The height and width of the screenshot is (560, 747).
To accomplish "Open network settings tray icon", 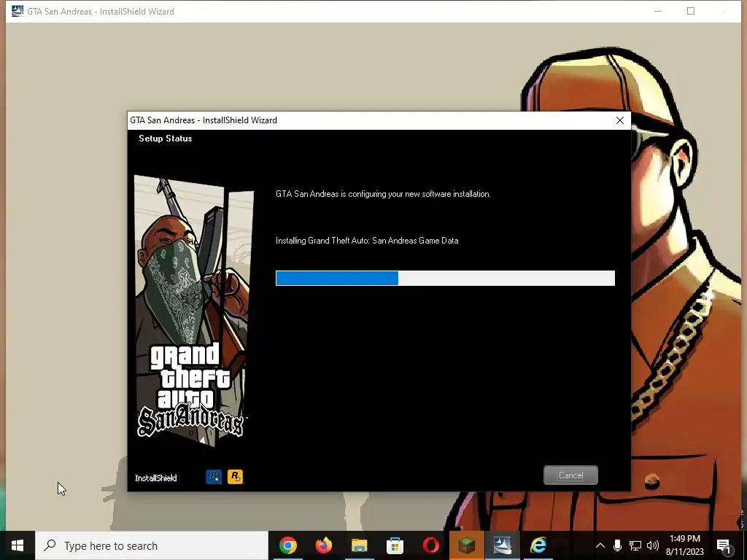I will click(x=635, y=545).
